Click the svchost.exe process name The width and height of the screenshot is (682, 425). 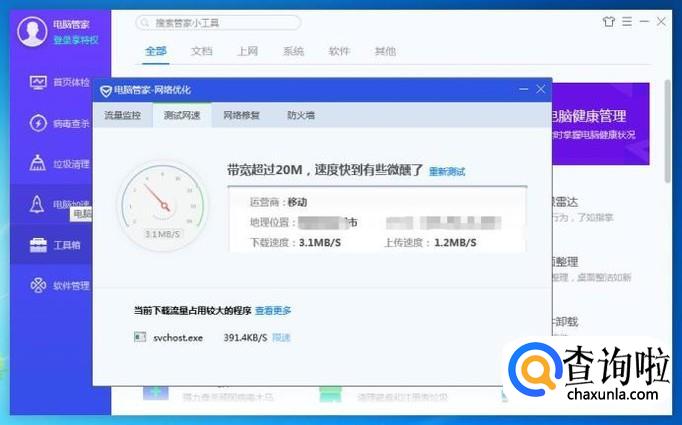point(178,338)
